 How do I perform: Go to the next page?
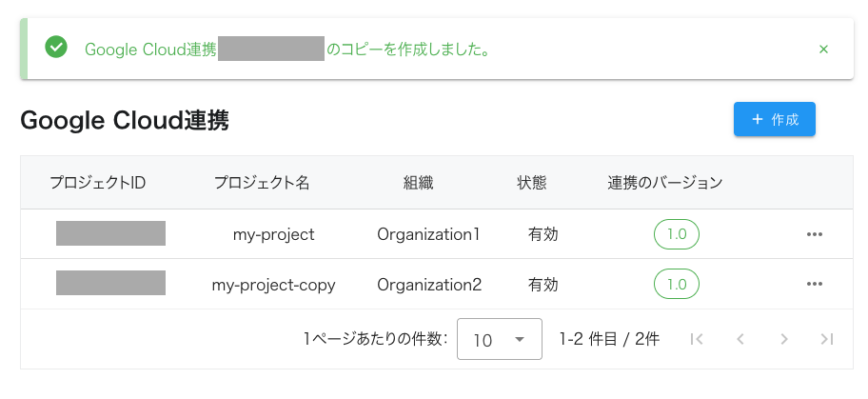click(784, 339)
